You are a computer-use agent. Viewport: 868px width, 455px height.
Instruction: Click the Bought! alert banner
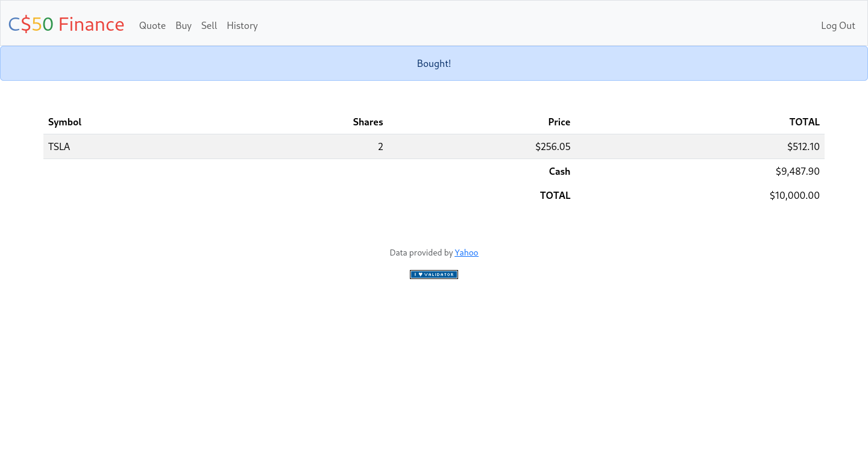point(434,63)
